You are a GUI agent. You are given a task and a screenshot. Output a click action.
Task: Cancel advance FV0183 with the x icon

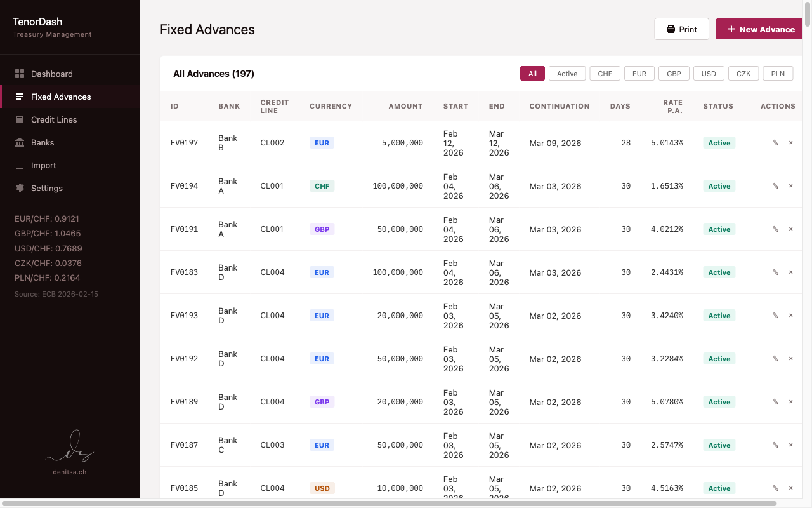790,272
